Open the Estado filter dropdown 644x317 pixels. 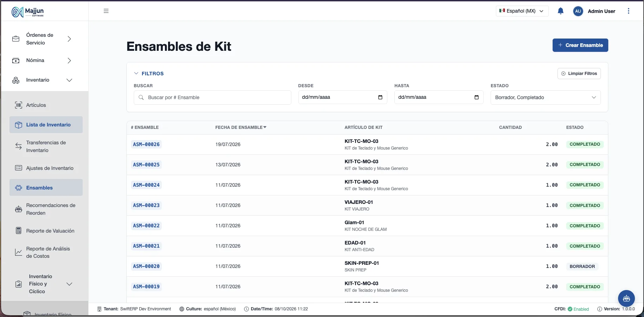[x=546, y=97]
